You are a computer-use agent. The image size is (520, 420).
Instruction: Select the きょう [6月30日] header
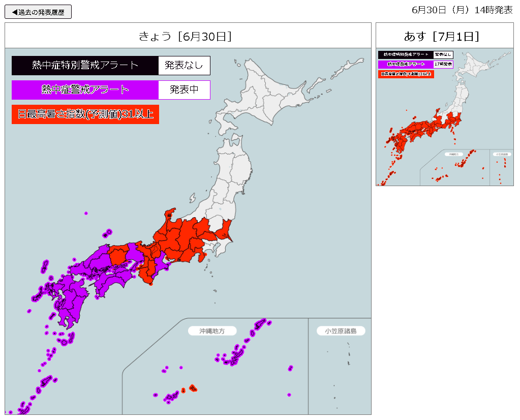click(x=188, y=36)
